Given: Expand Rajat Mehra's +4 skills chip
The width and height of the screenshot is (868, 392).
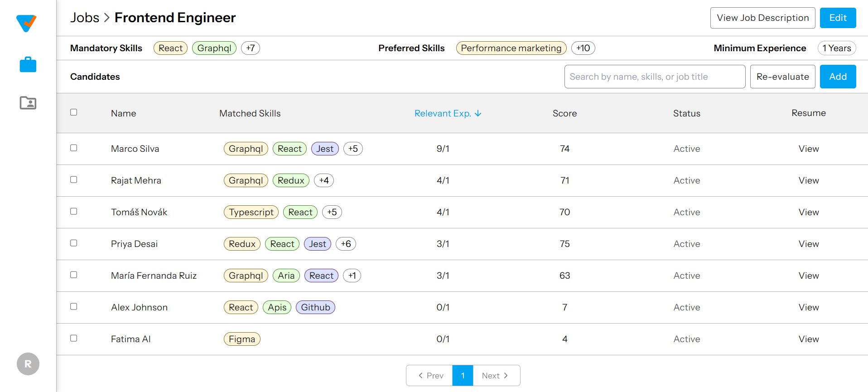Looking at the screenshot, I should coord(324,180).
